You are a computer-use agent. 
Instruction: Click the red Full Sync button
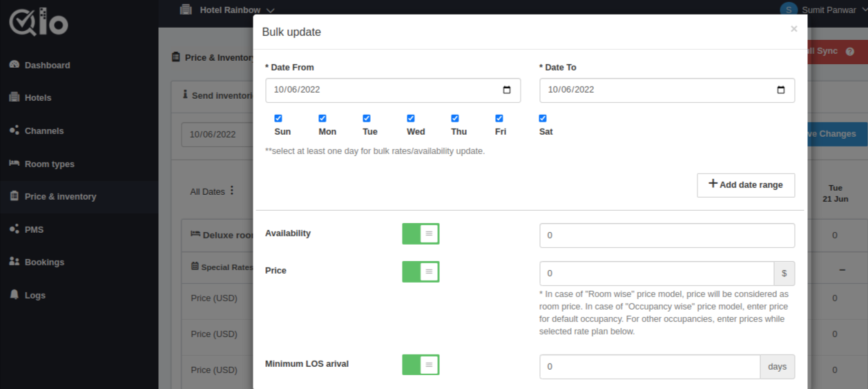coord(837,52)
